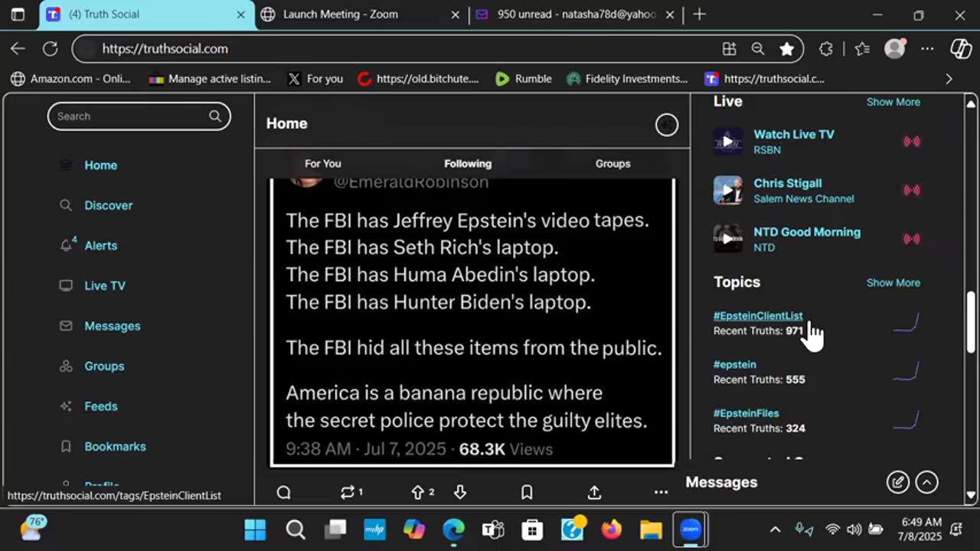Switch to the For You tab
Viewport: 980px width, 551px height.
click(x=323, y=164)
